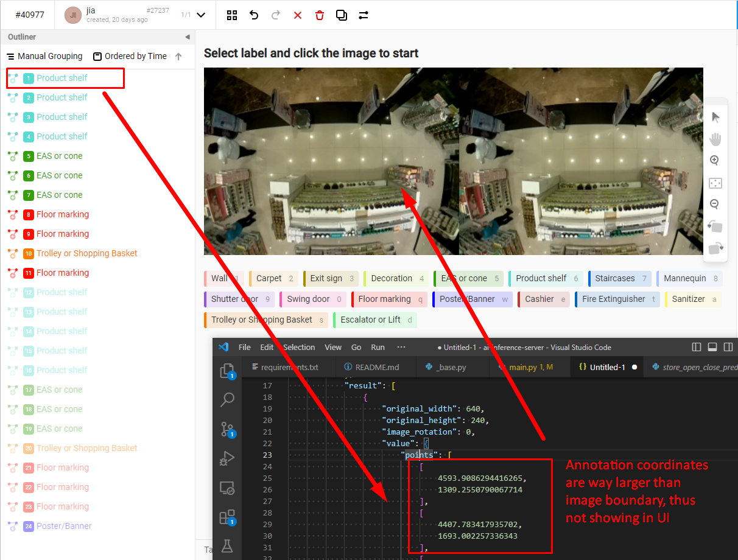Zoom in on the image
Image resolution: width=738 pixels, height=560 pixels.
click(x=715, y=161)
